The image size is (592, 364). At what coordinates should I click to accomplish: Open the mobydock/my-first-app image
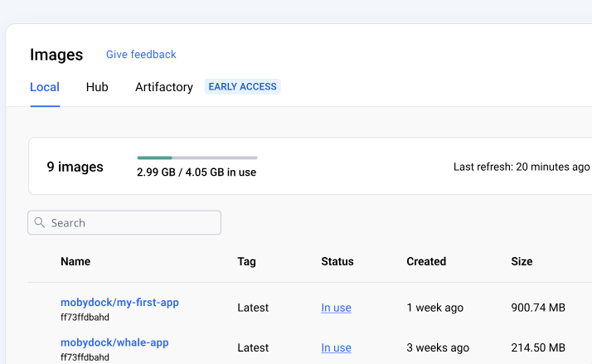119,303
